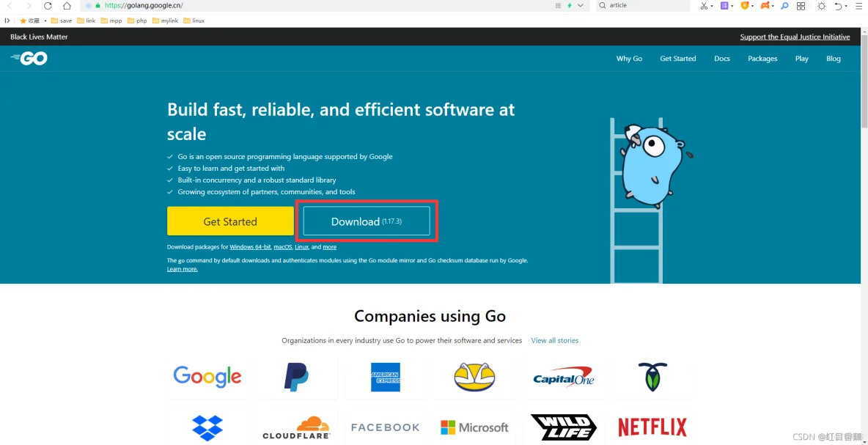Click the green lightning speed-mode icon
Image resolution: width=868 pixels, height=445 pixels.
pos(570,6)
